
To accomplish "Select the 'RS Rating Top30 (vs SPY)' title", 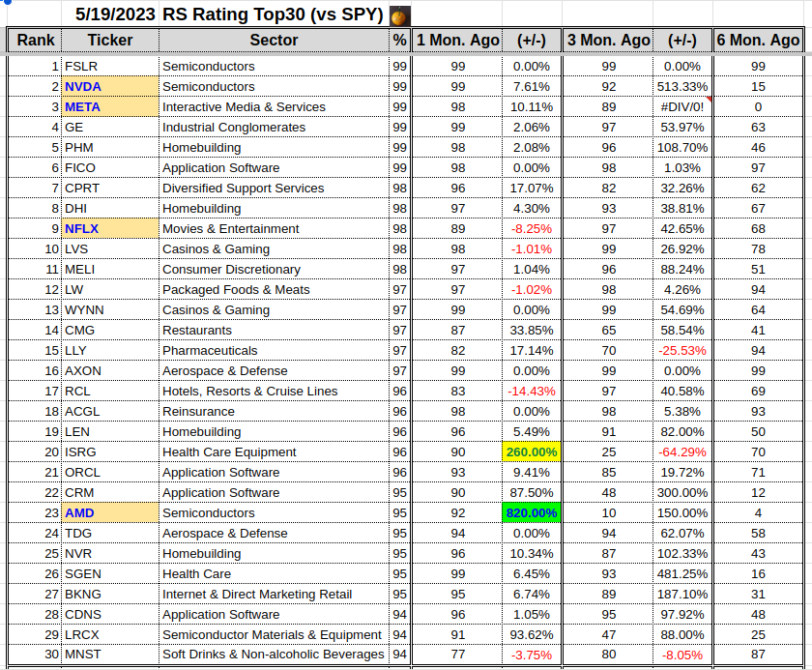I will [273, 15].
